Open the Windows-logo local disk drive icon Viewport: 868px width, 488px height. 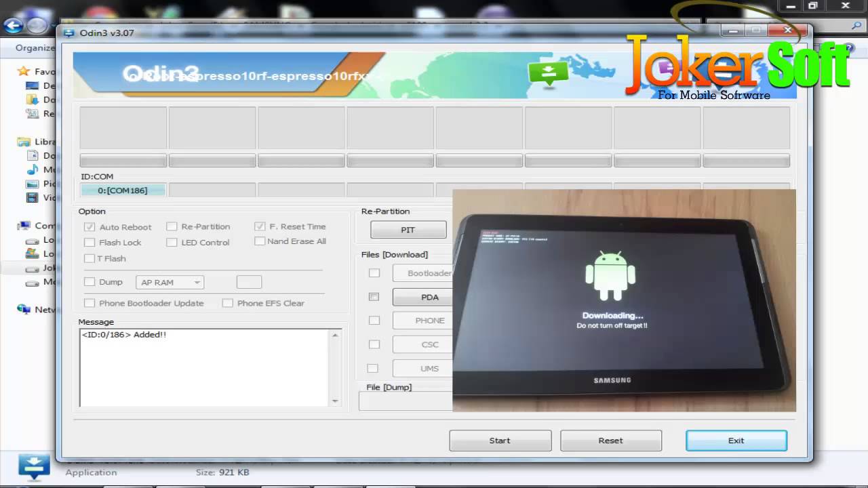click(x=32, y=253)
